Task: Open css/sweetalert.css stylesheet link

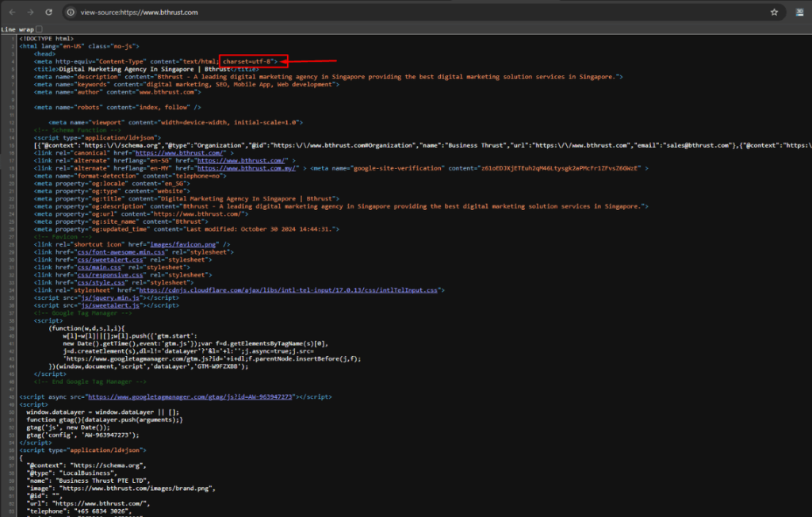Action: (x=110, y=259)
